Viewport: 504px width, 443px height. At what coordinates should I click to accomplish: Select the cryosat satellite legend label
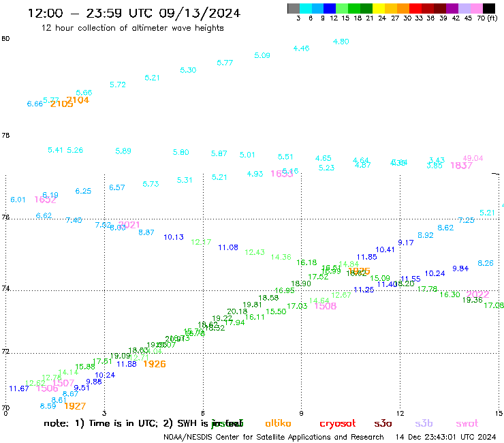pyautogui.click(x=338, y=424)
